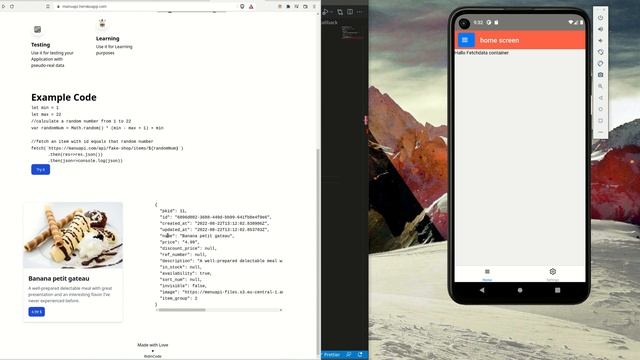Screen dimensions: 640x360
Task: Click the JSON output horizontal scrollbar
Action: [182, 310]
